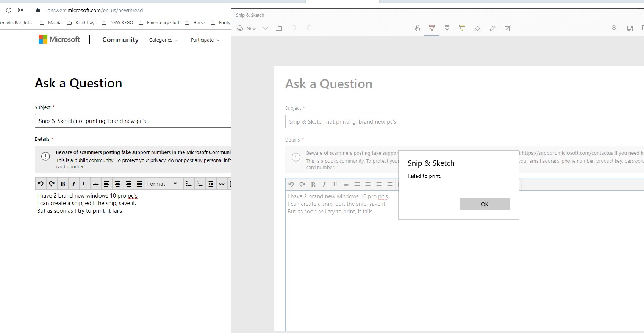The image size is (644, 333).
Task: Reload the browser page
Action: [x=8, y=10]
